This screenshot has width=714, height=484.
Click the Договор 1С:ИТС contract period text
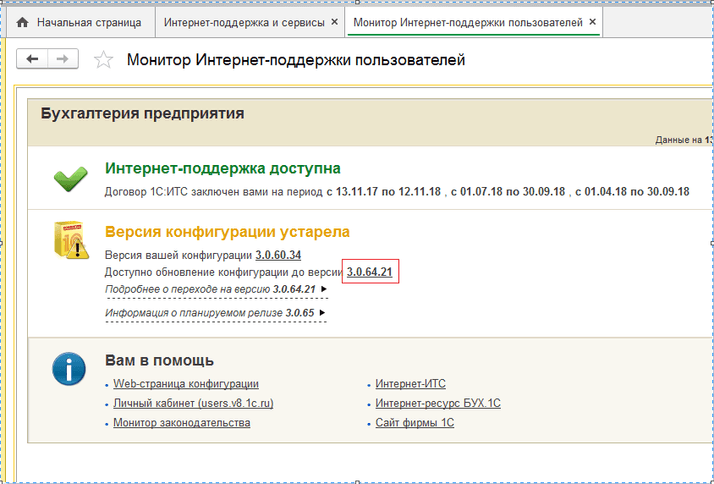pyautogui.click(x=397, y=191)
